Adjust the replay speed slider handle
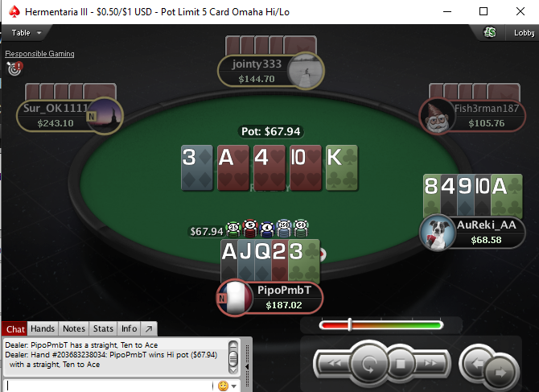 [x=350, y=324]
